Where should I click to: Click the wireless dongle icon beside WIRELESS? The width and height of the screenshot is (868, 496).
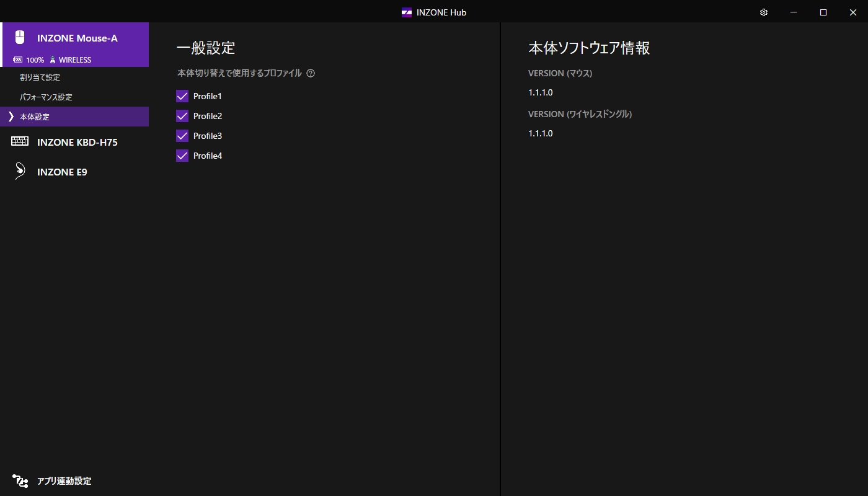[53, 60]
